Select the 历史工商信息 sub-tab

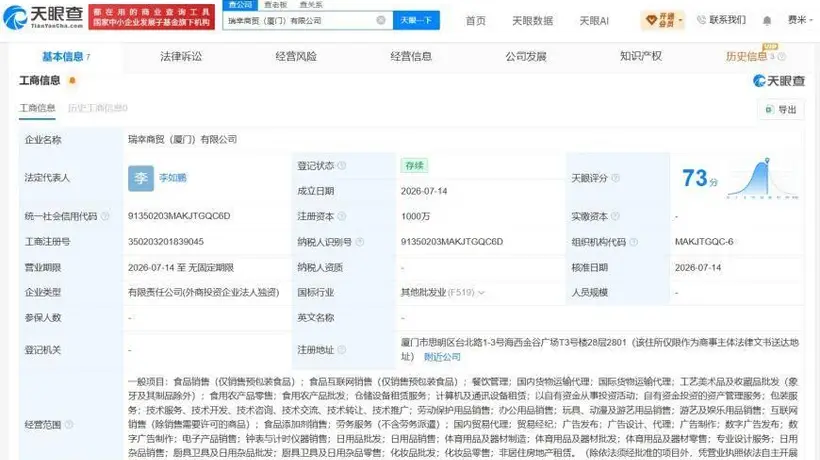click(98, 108)
